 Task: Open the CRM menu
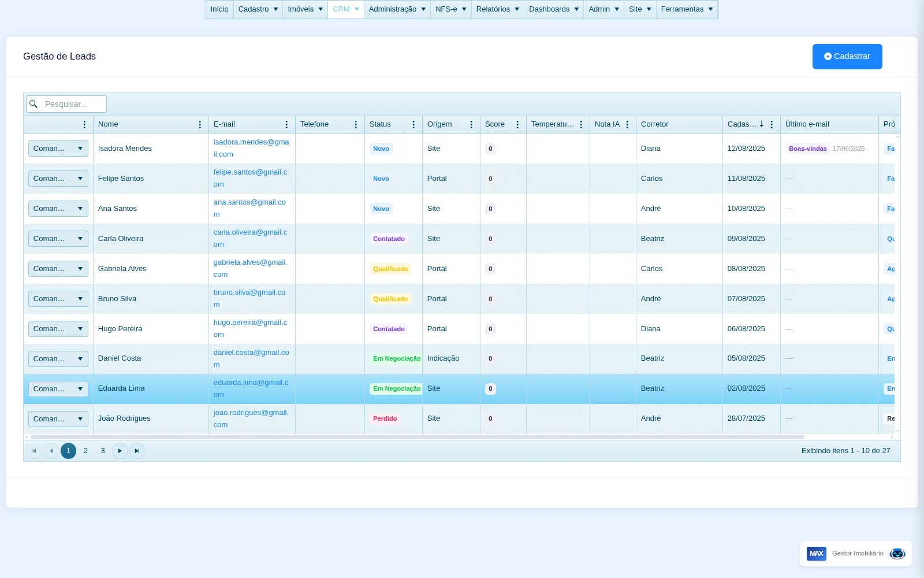346,9
